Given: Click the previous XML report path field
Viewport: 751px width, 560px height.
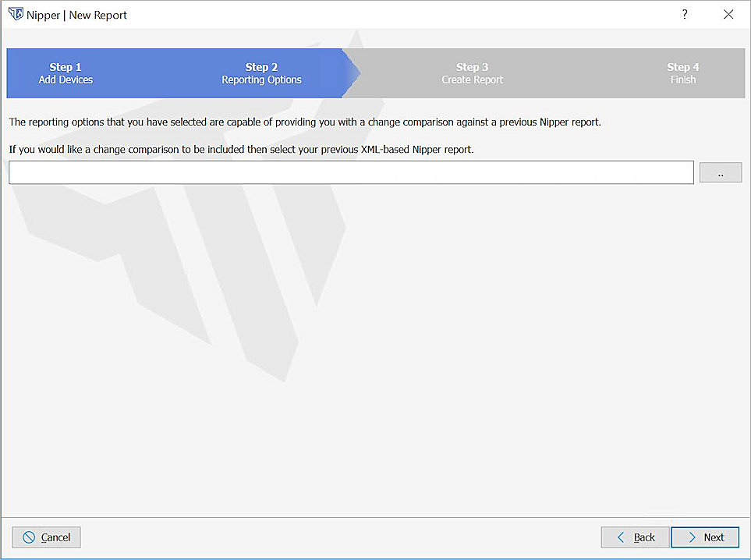Looking at the screenshot, I should coord(351,172).
